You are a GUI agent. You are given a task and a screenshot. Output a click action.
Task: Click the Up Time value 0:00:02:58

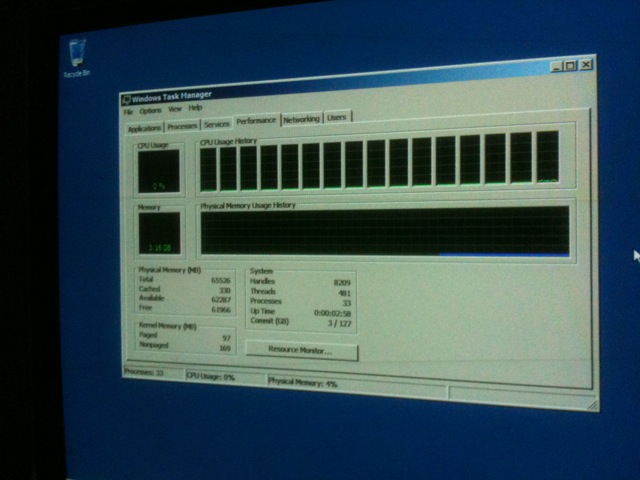click(332, 313)
